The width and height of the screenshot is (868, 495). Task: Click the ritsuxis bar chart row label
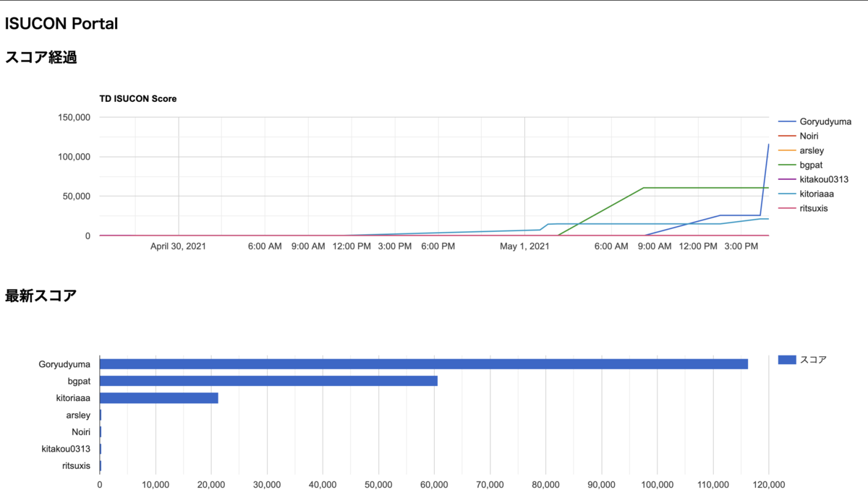[x=77, y=466]
